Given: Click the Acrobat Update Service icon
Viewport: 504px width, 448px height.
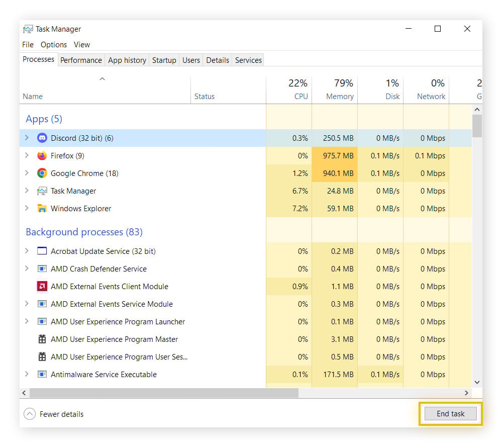Looking at the screenshot, I should click(42, 251).
